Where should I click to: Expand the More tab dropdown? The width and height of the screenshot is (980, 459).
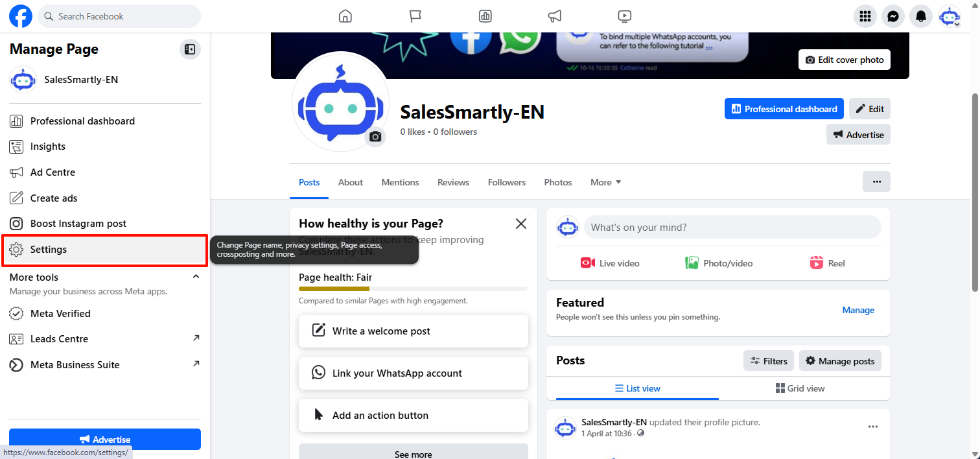click(605, 182)
